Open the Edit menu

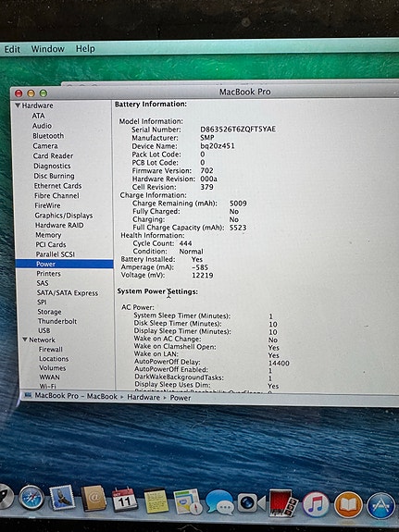[12, 49]
